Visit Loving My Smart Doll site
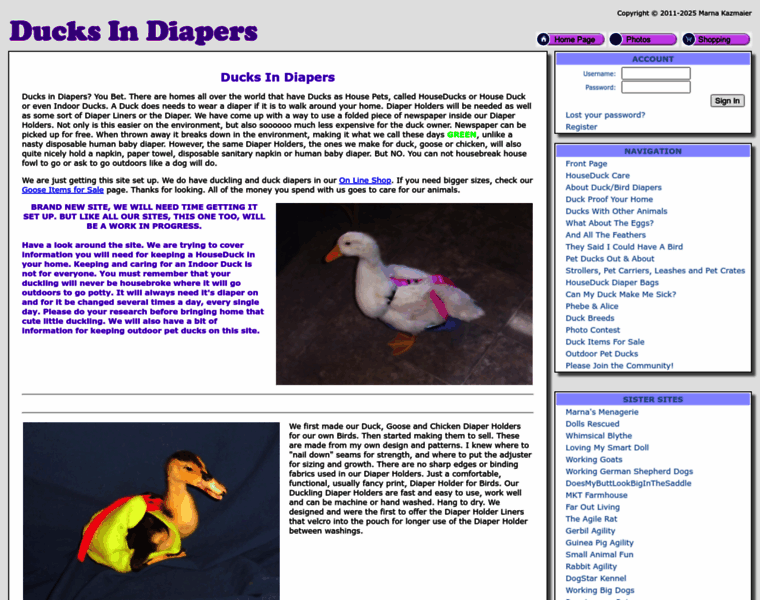The height and width of the screenshot is (600, 760). pos(607,448)
